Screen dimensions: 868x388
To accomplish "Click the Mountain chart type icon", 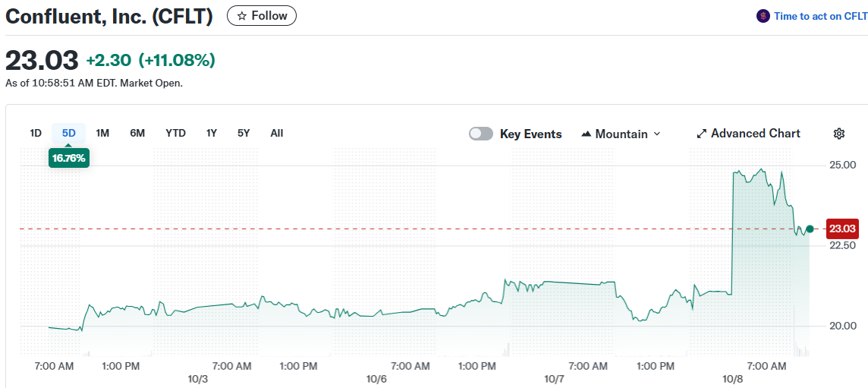I will click(587, 134).
